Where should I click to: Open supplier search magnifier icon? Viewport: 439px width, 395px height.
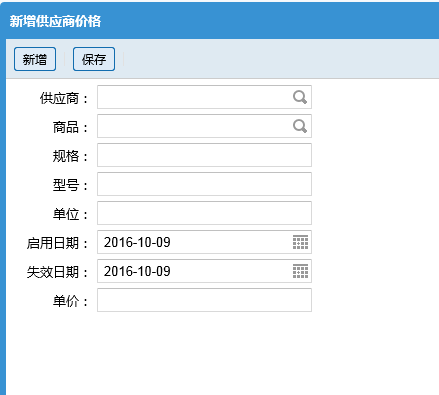pos(300,97)
